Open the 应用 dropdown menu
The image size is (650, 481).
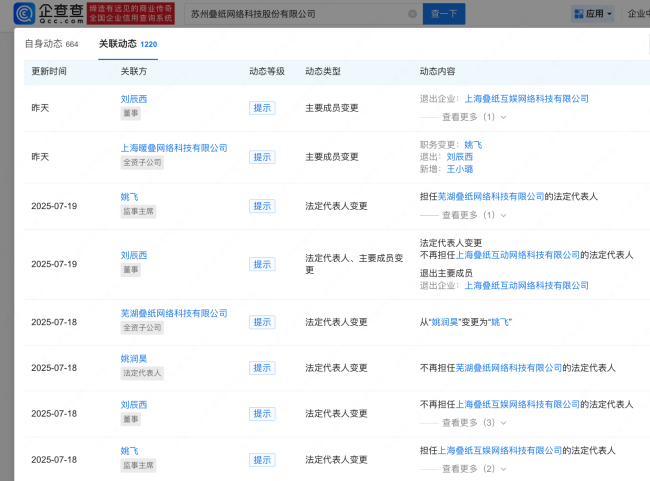[x=593, y=14]
